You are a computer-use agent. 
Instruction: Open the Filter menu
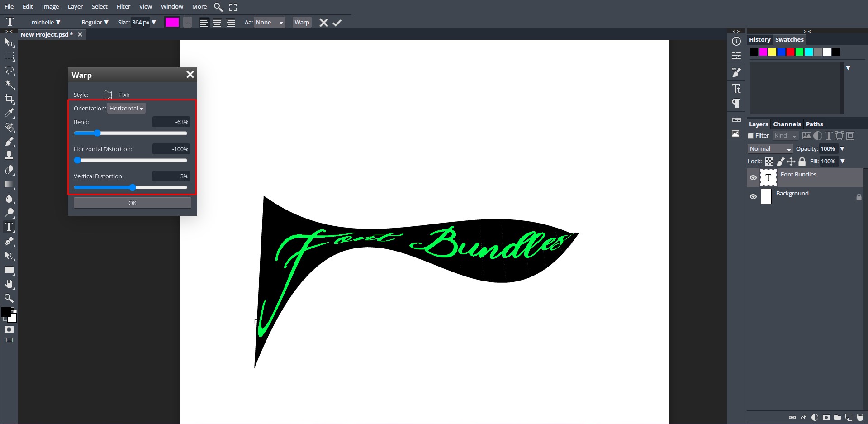point(123,7)
